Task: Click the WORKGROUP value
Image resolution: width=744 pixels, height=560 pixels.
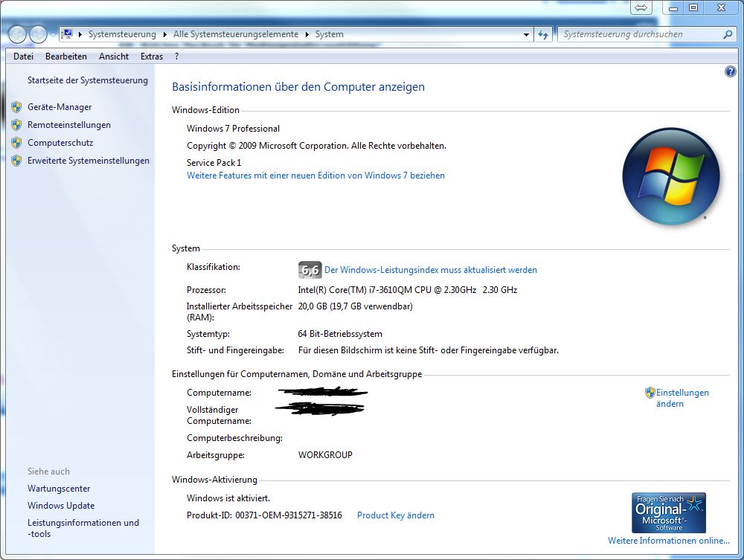Action: click(325, 455)
